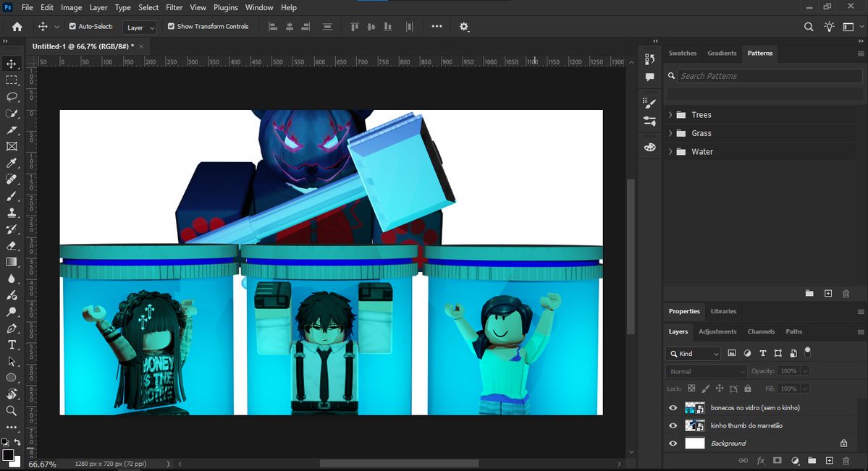
Task: Select the Eraser tool
Action: (12, 246)
